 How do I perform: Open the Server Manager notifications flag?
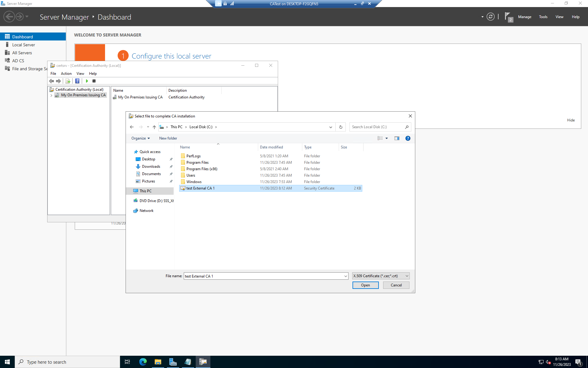(x=508, y=17)
